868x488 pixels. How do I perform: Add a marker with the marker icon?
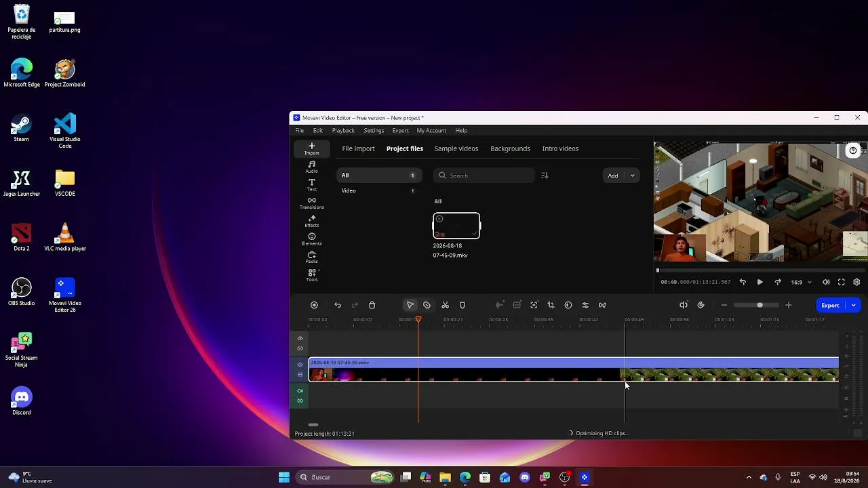pos(462,305)
